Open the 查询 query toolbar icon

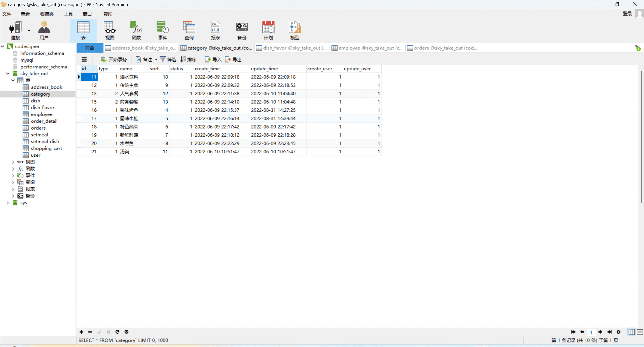(189, 30)
